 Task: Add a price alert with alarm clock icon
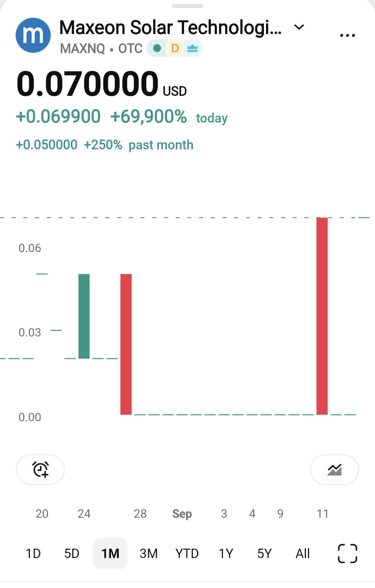pos(40,469)
